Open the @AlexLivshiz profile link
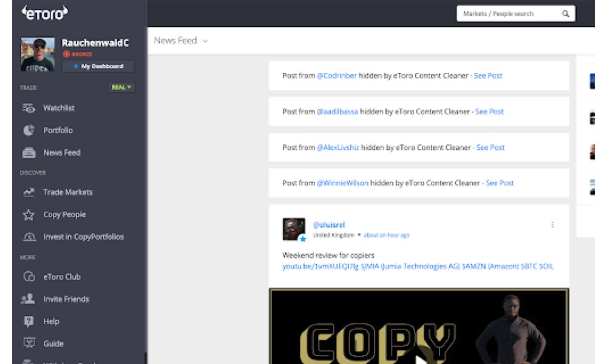607x364 pixels. (x=338, y=147)
